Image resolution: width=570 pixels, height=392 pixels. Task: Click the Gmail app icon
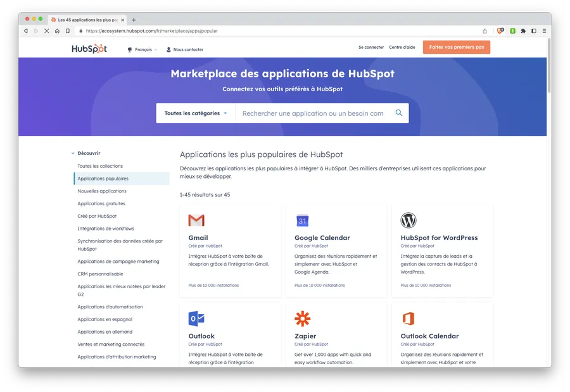coord(196,220)
